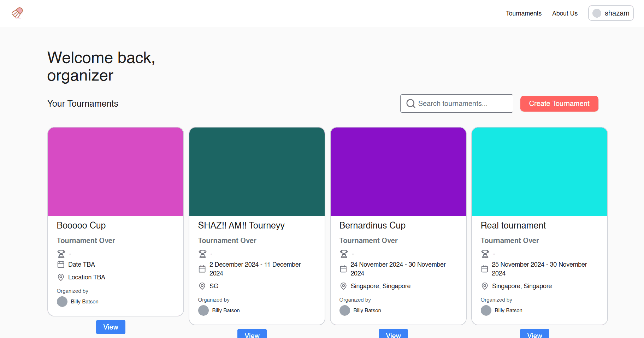View the Bernardinus Cup tournament
Image resolution: width=644 pixels, height=338 pixels.
tap(393, 335)
